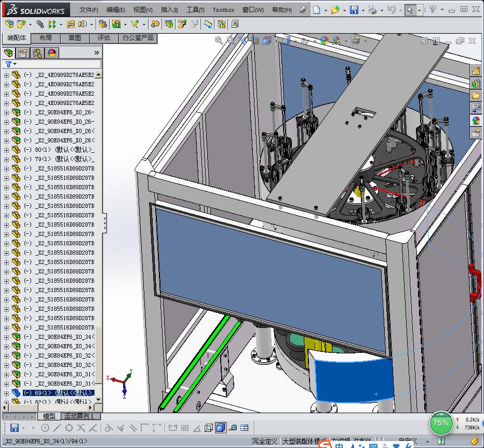Click the Exploded View icon
Screen dimensions: 484x448
182,24
